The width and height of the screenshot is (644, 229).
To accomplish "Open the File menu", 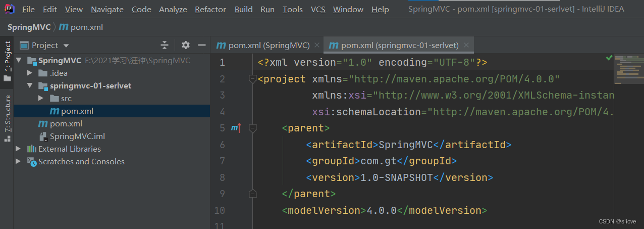I will point(29,9).
